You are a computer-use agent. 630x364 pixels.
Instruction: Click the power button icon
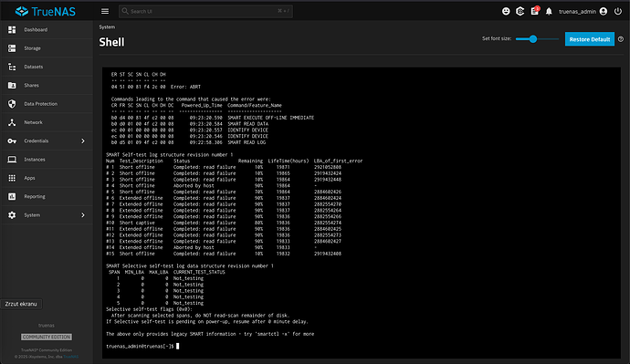click(x=618, y=11)
